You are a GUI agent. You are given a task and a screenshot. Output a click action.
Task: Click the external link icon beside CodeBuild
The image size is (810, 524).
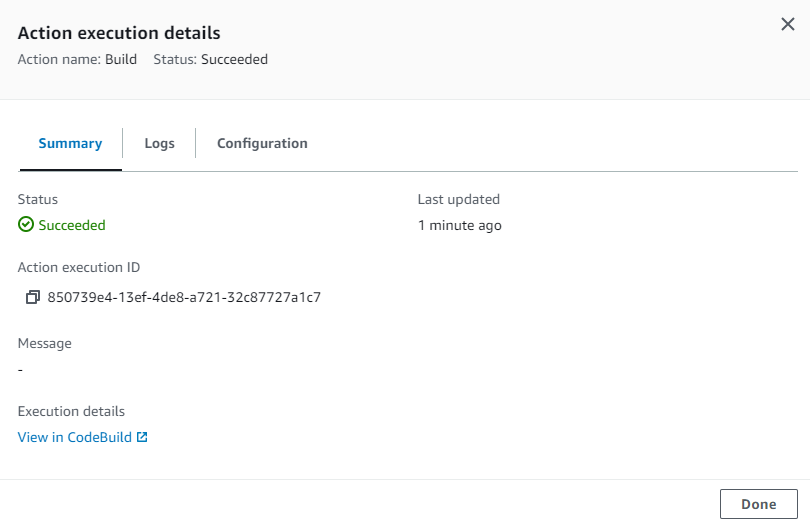point(142,437)
